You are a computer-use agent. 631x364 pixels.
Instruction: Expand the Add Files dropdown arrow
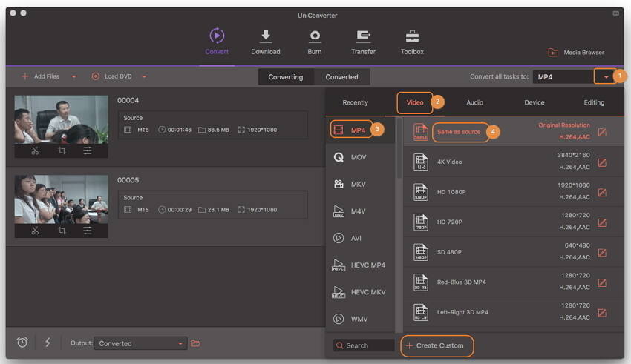(x=73, y=76)
